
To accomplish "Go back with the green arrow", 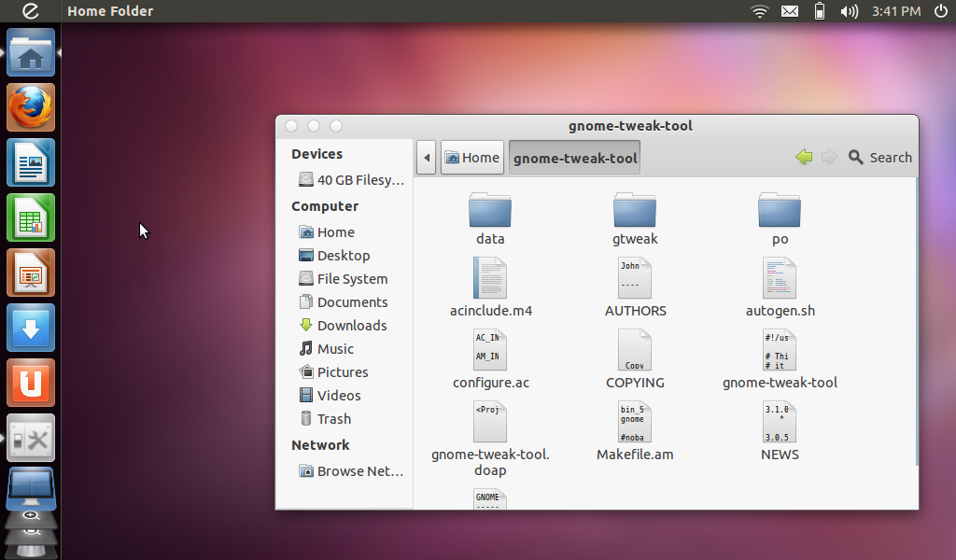I will pos(804,157).
